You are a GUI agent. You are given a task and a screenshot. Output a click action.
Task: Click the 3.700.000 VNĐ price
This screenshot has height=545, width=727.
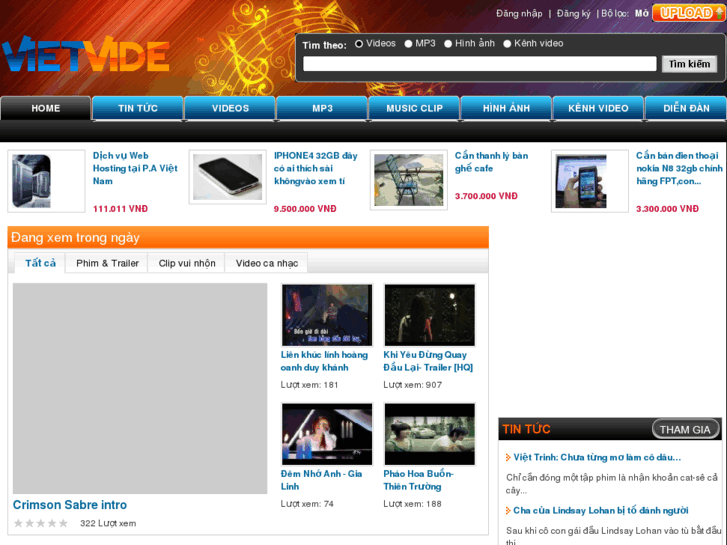[x=486, y=196]
